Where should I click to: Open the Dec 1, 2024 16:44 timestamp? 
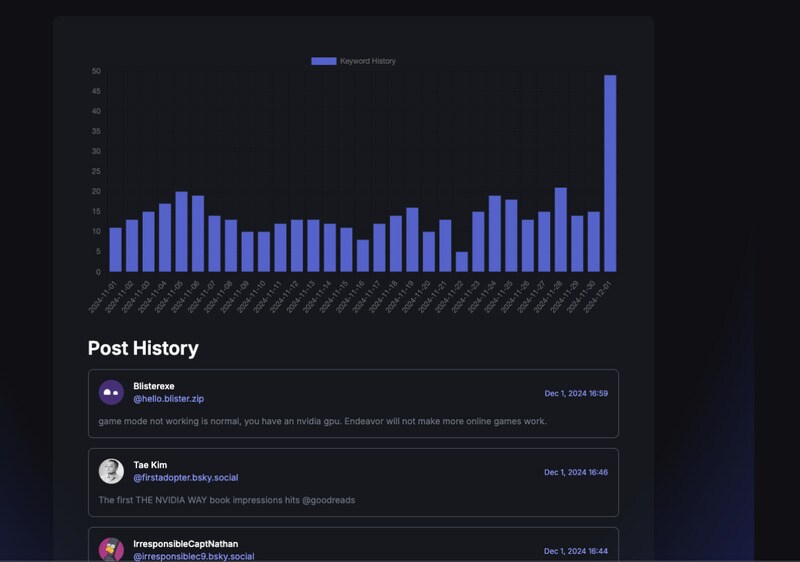pos(576,551)
